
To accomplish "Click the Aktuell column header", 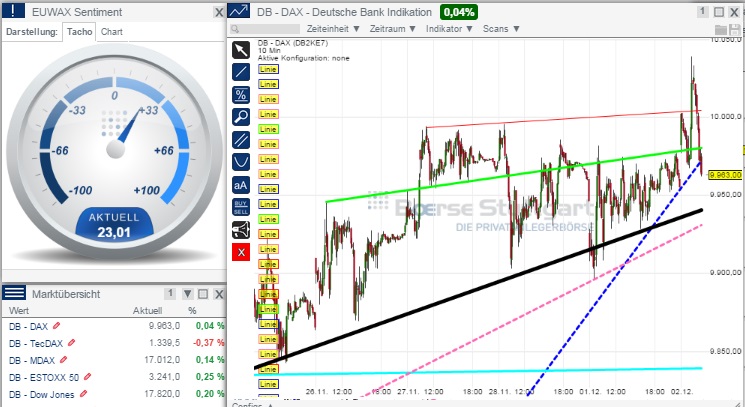I will tap(147, 311).
